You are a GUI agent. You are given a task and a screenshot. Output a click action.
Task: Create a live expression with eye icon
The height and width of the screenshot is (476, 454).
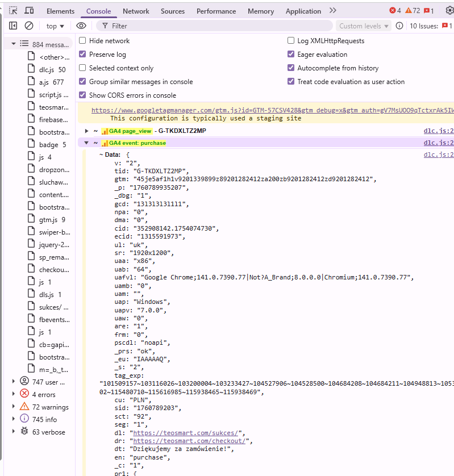coord(81,26)
